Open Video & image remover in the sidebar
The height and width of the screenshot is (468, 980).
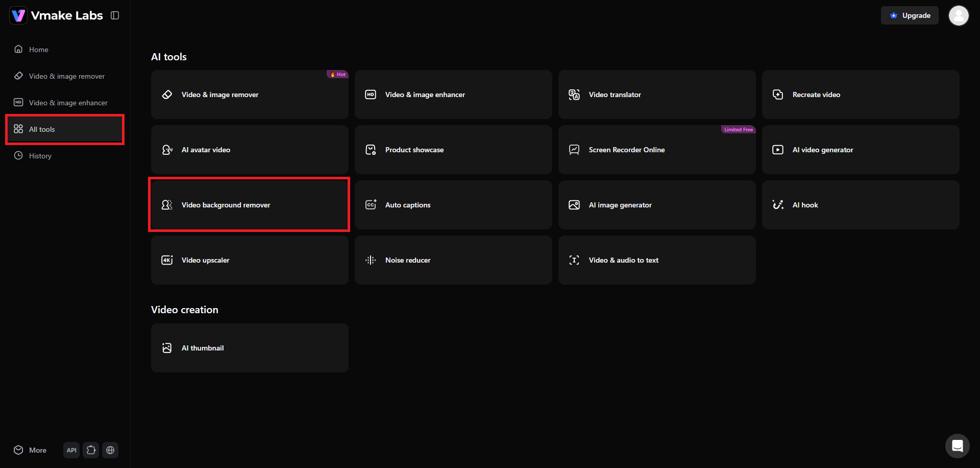click(x=65, y=76)
